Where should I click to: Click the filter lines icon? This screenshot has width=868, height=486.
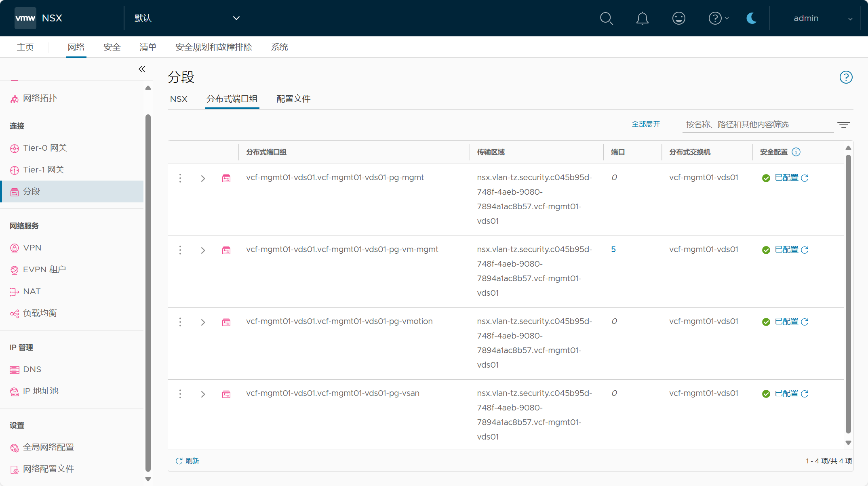click(843, 125)
